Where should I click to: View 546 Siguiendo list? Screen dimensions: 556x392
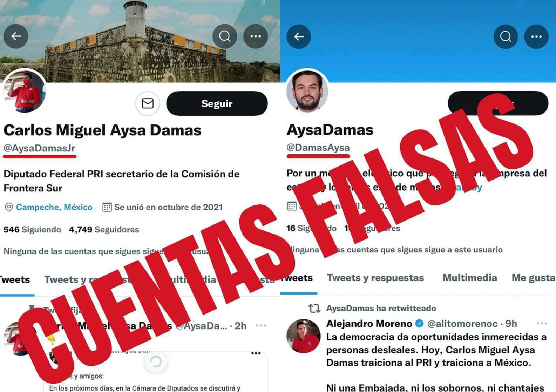pos(32,230)
